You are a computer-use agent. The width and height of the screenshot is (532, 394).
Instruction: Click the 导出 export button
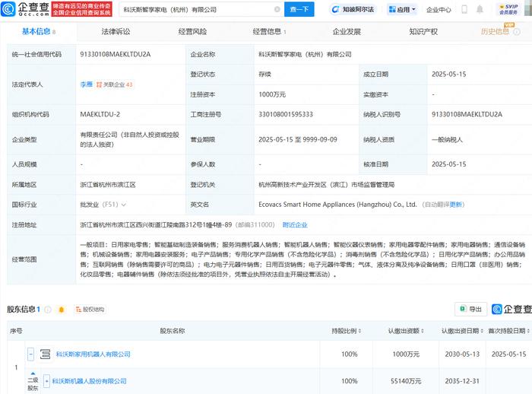point(470,309)
